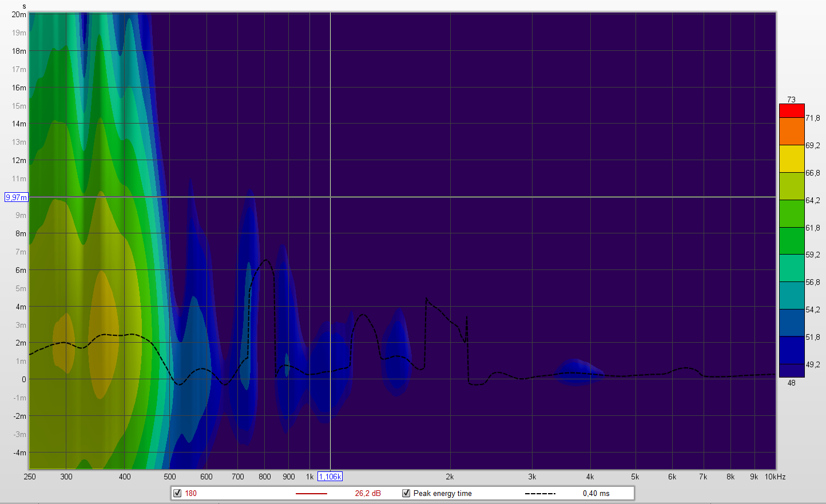
Task: Click the scale maximum value 73
Action: pos(792,100)
